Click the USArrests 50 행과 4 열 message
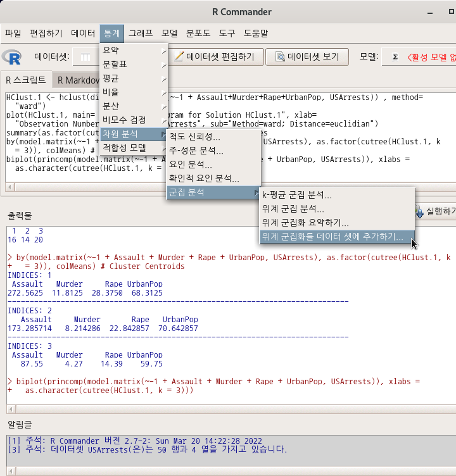This screenshot has height=476, width=456. pos(147,449)
